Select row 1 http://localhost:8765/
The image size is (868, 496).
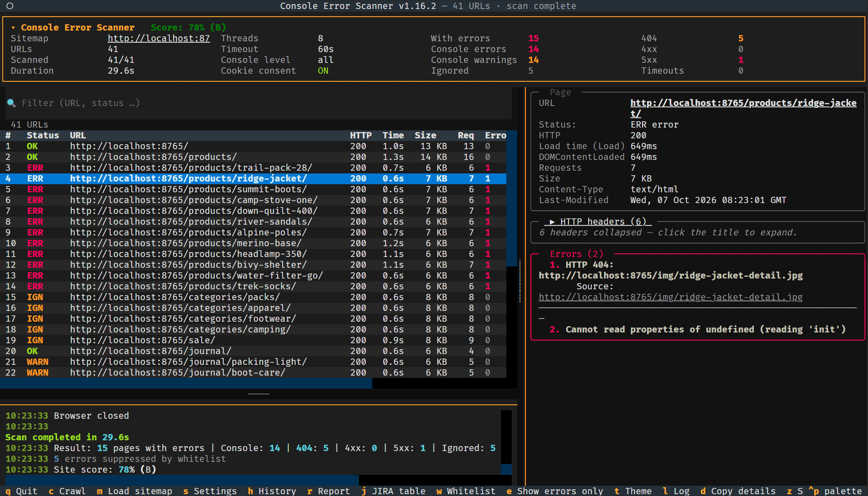(253, 146)
